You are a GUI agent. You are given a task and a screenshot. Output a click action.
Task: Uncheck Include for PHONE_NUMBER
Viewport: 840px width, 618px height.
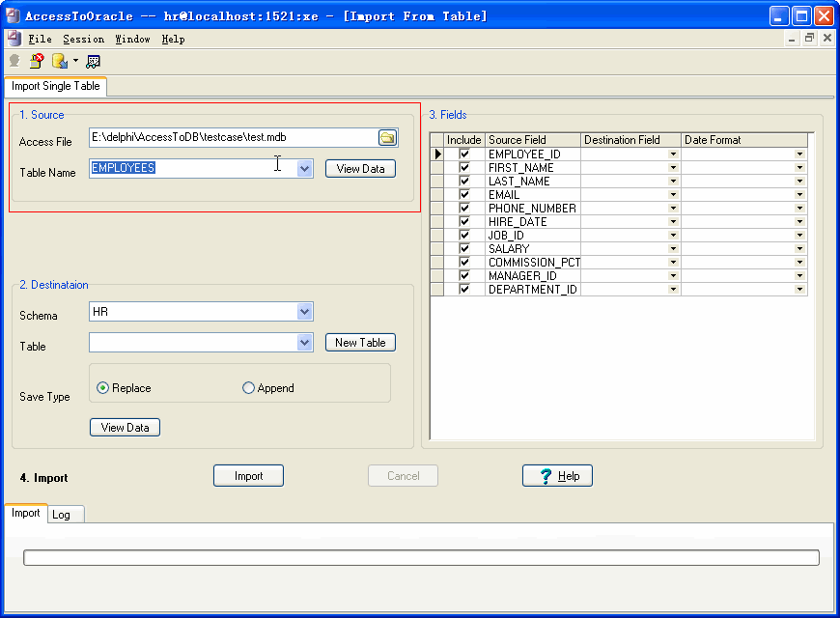pos(464,208)
